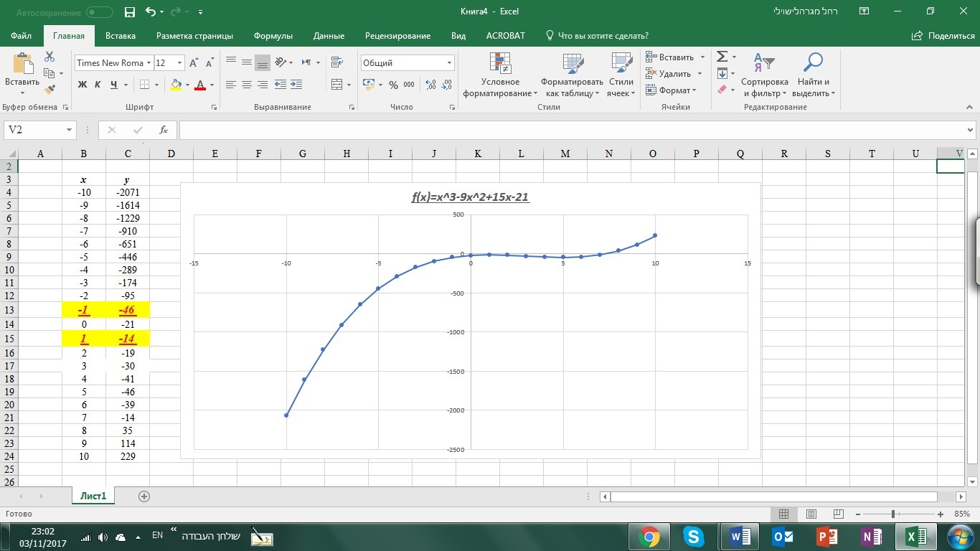Screen dimensions: 980x551
Task: Click inside the formula bar input
Action: (574, 130)
